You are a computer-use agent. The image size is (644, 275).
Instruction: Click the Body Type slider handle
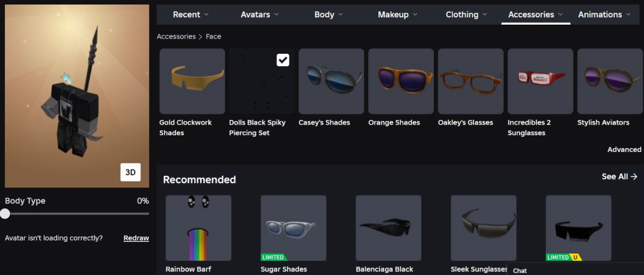pyautogui.click(x=5, y=214)
